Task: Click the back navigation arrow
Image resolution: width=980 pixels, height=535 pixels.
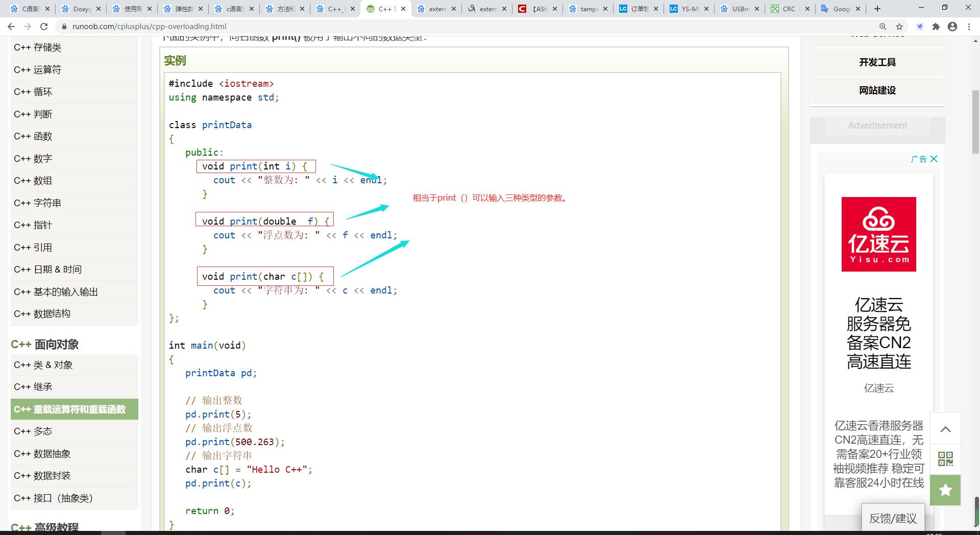Action: (x=11, y=27)
